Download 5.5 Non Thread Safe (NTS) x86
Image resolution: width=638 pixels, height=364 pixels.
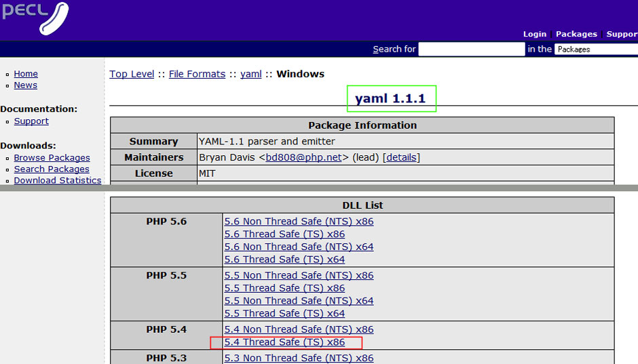(x=299, y=275)
